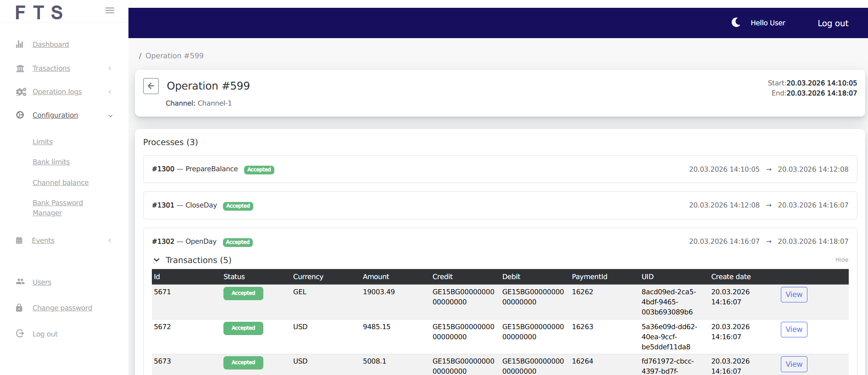Viewport: 868px width, 375px height.
Task: Open the Bank limits menu item
Action: click(x=51, y=162)
